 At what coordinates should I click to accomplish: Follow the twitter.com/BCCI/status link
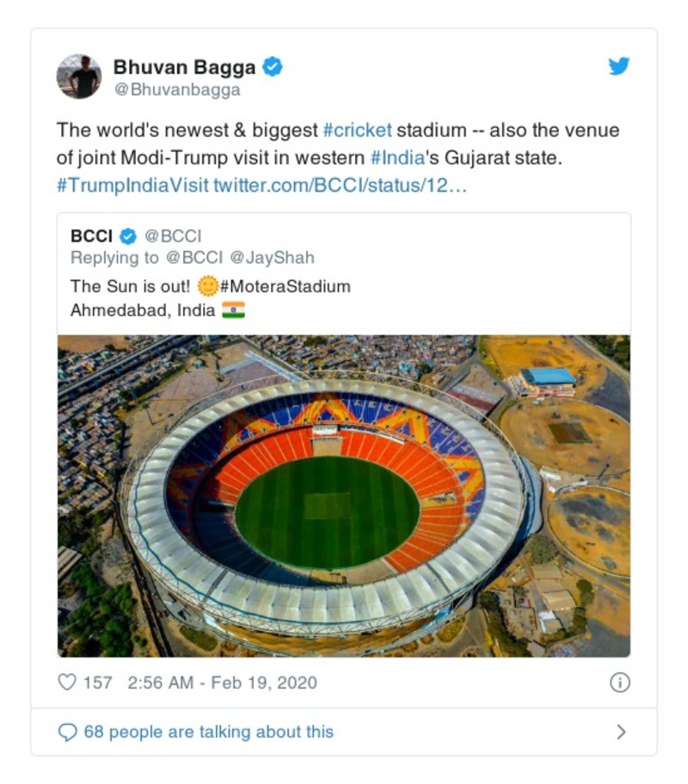[340, 186]
